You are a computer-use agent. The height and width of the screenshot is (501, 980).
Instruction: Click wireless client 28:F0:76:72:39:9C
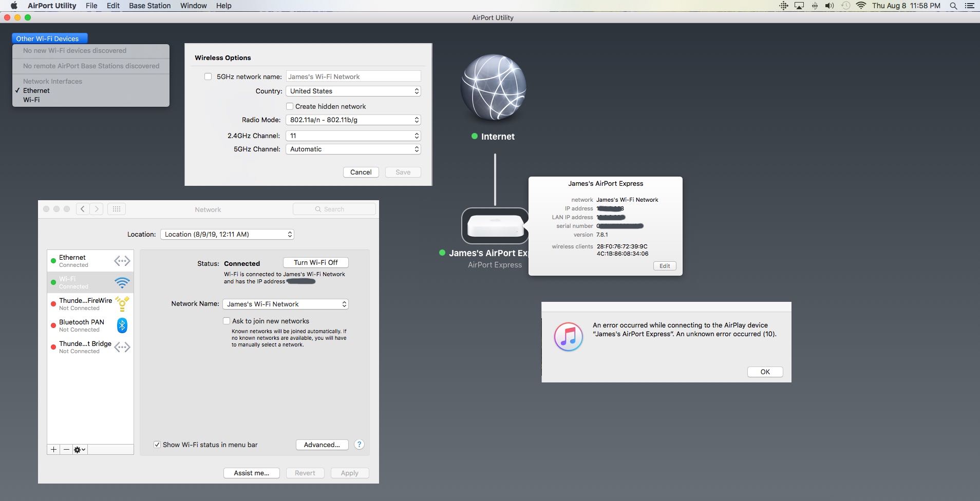(x=622, y=246)
